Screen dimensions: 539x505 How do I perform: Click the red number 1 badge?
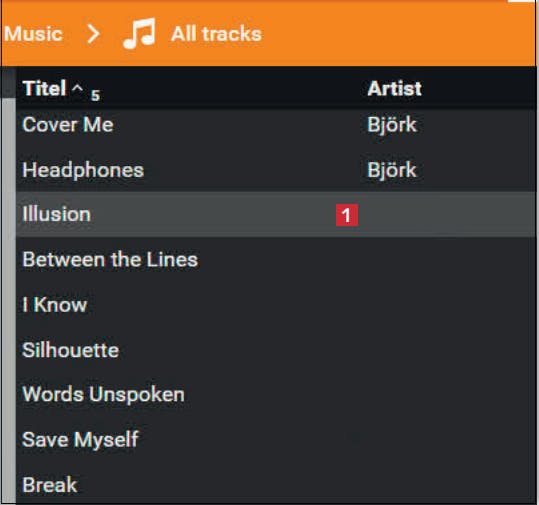[346, 215]
